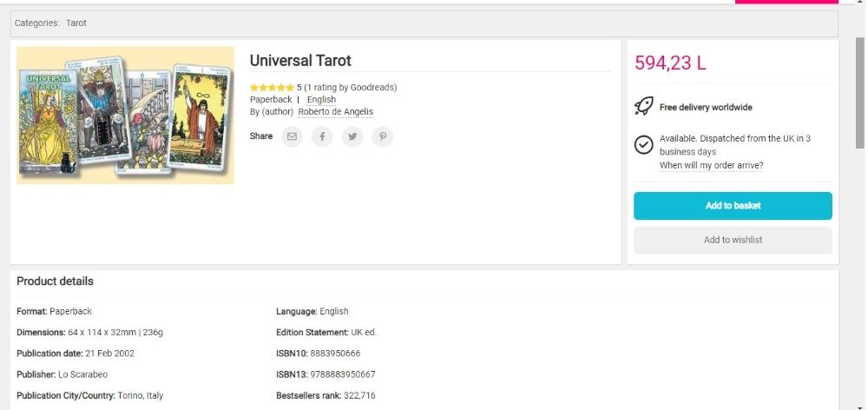
Task: Add to wishlist button
Action: 733,240
